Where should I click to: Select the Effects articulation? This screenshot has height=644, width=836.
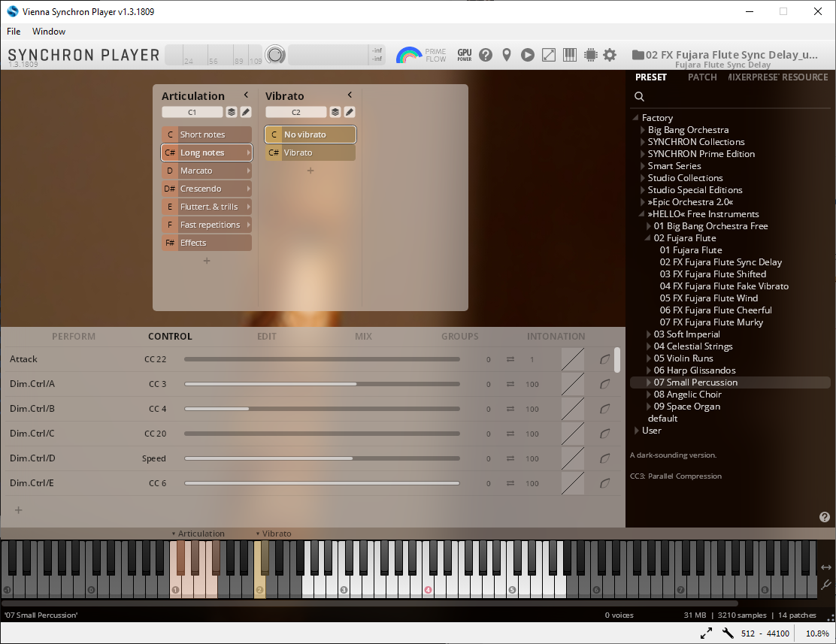(x=206, y=243)
